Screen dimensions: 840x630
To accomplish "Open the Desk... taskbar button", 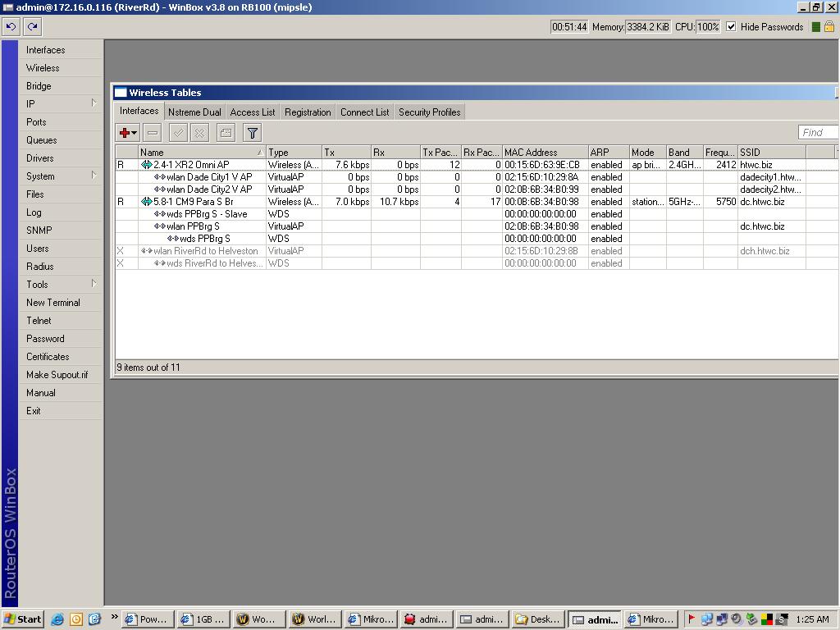I will pos(538,619).
